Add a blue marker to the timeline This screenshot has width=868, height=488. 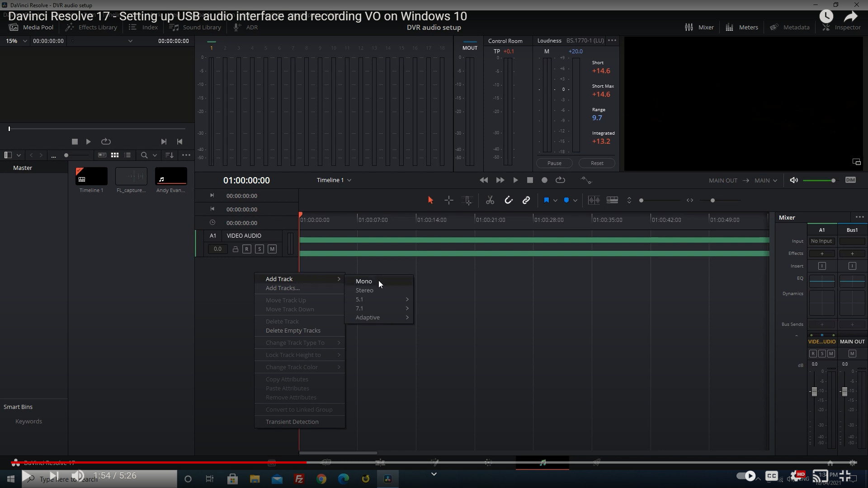[x=566, y=200]
